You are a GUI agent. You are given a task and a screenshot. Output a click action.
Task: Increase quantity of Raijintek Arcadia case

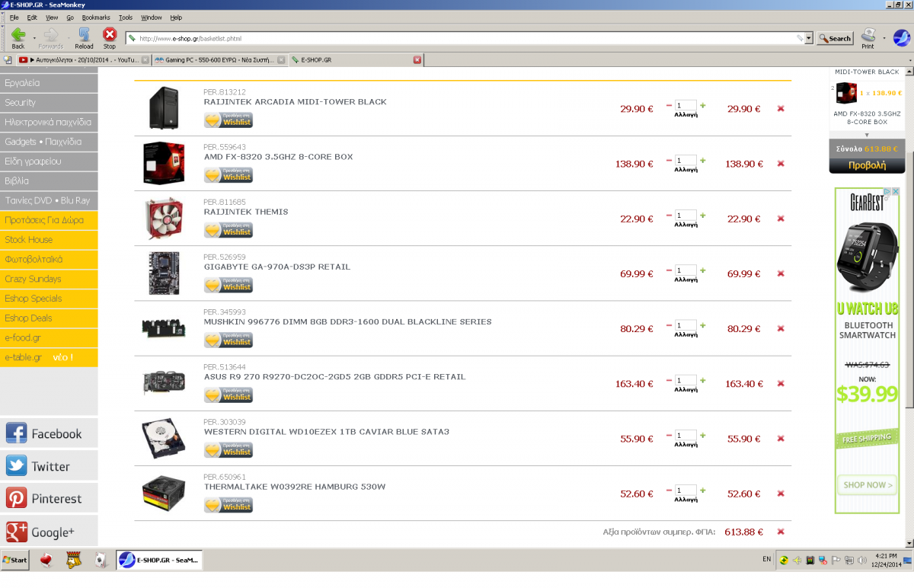702,106
